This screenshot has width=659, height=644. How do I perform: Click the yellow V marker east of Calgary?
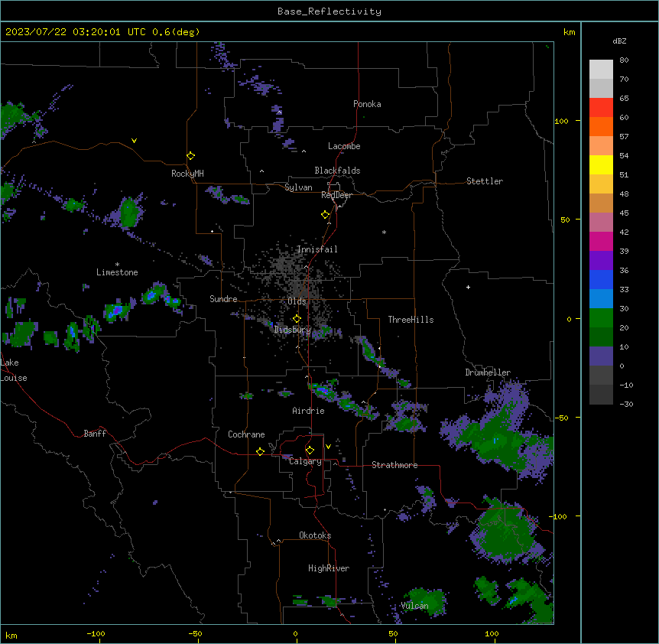click(328, 447)
